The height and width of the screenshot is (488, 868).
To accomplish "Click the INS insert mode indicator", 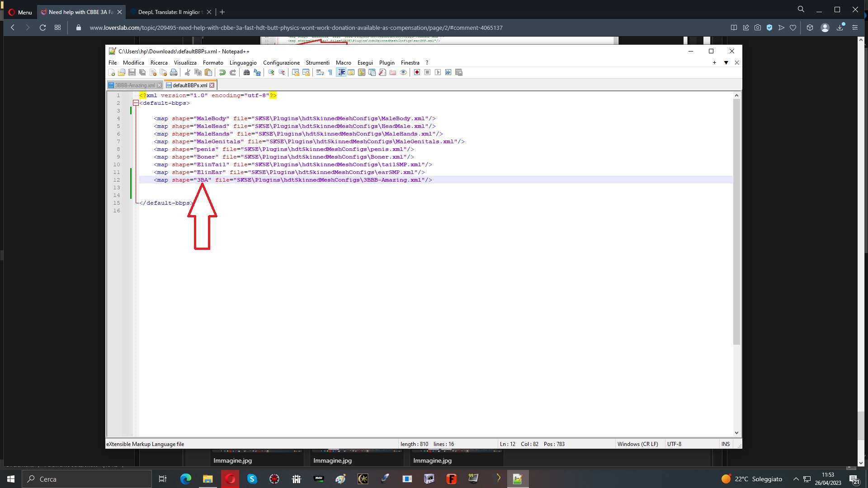I will [x=726, y=444].
